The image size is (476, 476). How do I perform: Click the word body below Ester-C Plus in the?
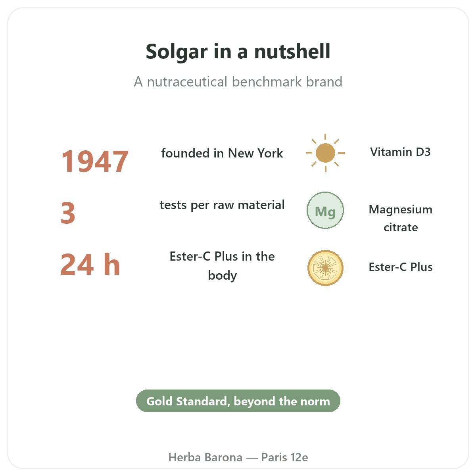click(x=222, y=275)
